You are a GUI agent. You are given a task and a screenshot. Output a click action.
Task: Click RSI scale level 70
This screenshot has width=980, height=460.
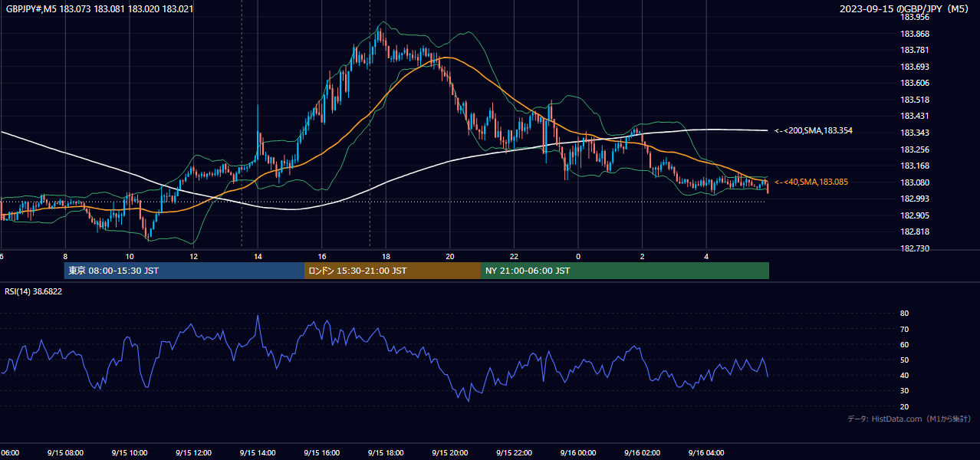click(904, 329)
